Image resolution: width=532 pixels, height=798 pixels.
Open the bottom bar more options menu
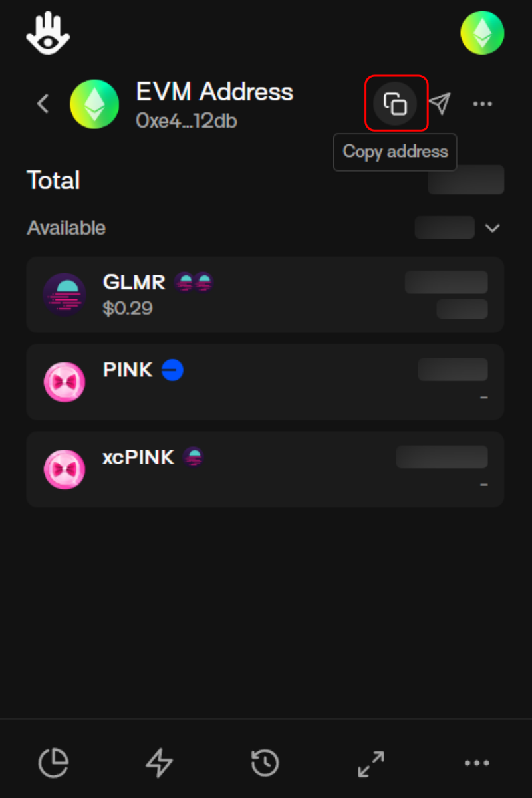477,763
